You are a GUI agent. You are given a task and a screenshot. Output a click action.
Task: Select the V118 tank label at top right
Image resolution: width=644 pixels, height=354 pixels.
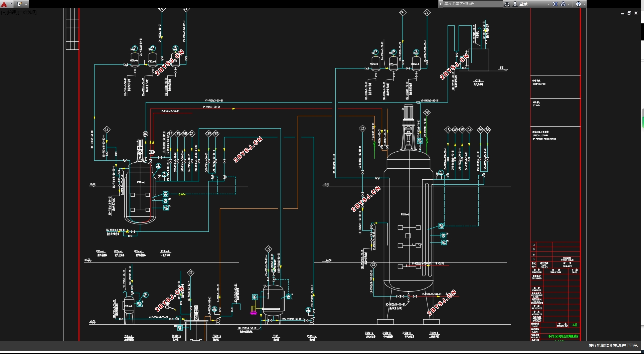(x=478, y=81)
